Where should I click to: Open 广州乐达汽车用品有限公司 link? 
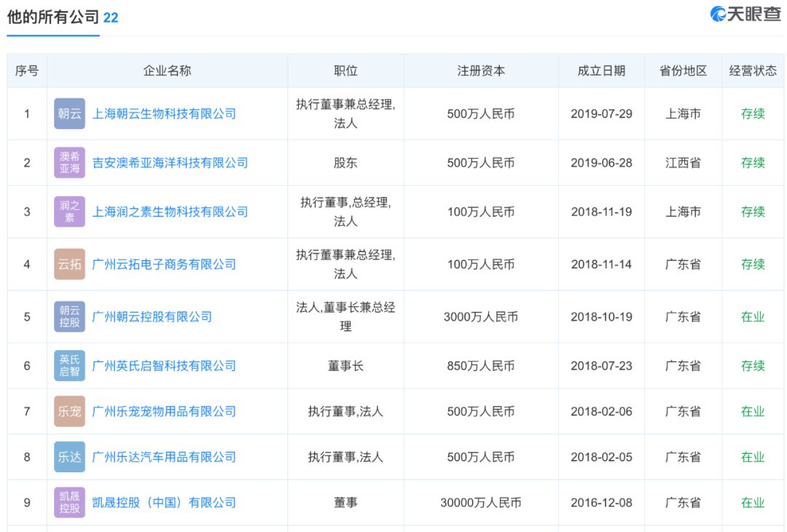164,457
